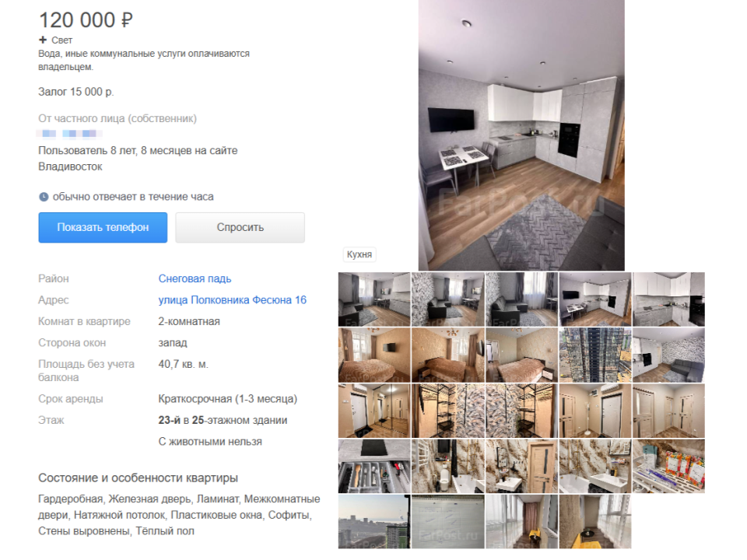Screen dimensions: 747x560
Task: Click the Показать телефон button
Action: (103, 228)
